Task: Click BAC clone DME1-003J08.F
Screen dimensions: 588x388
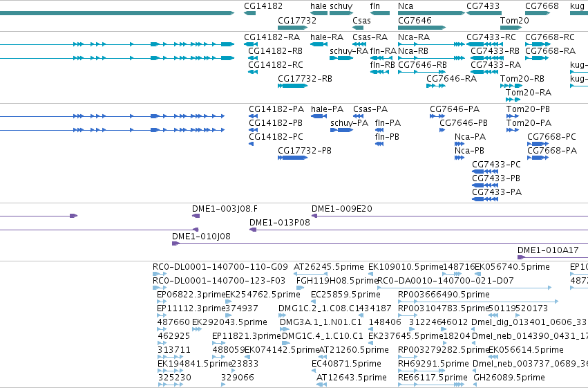Action: click(x=225, y=209)
